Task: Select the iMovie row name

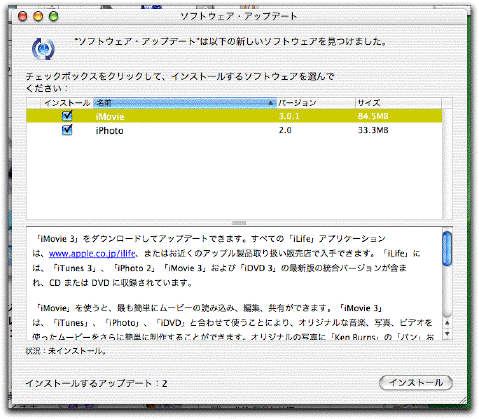Action: pos(110,117)
